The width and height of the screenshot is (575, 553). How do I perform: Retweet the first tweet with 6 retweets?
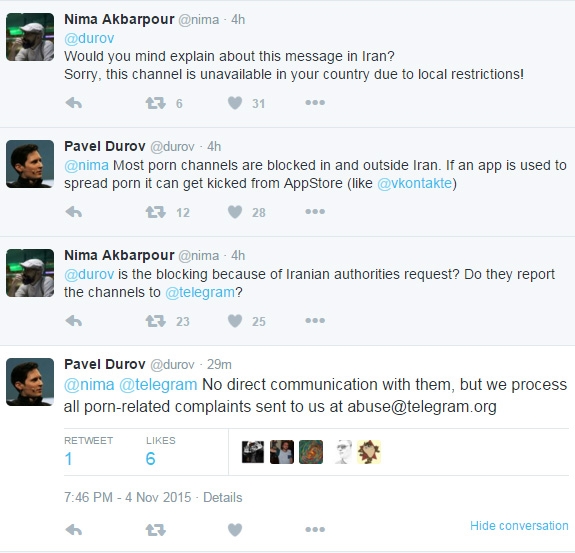tap(155, 103)
